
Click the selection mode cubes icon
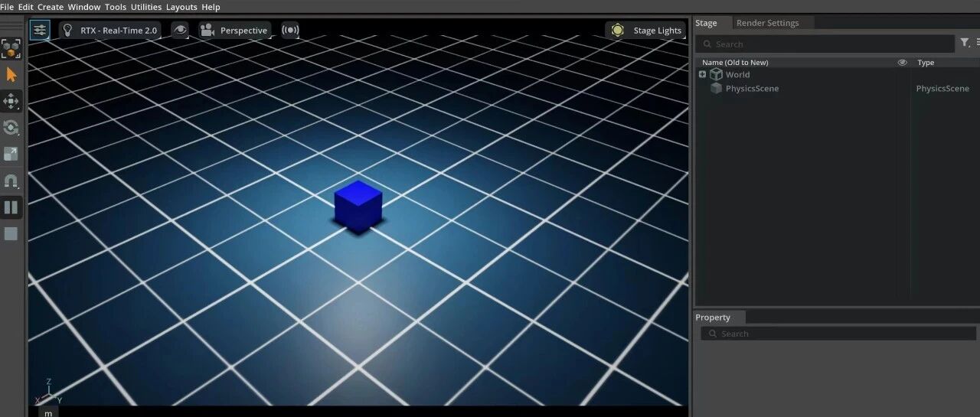(x=11, y=49)
